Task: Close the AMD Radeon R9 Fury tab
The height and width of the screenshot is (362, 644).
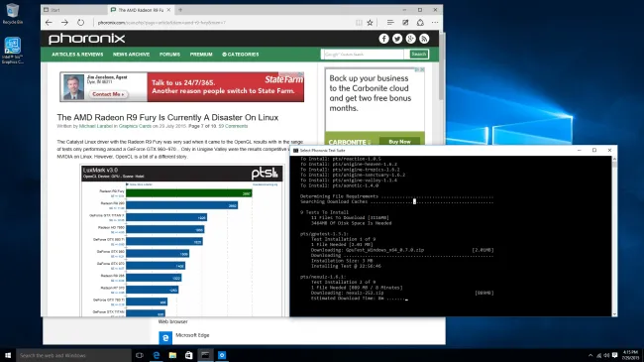Action: point(168,10)
